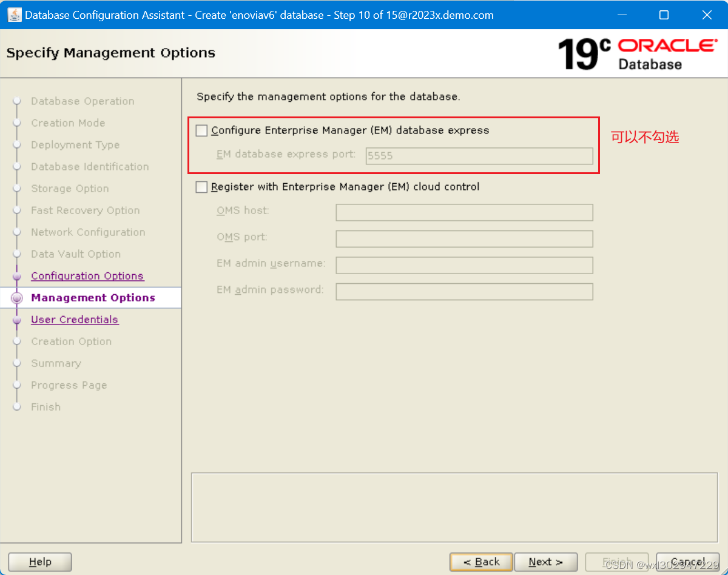The height and width of the screenshot is (575, 728).
Task: Maximize the Database Configuration Assistant window
Action: 664,15
